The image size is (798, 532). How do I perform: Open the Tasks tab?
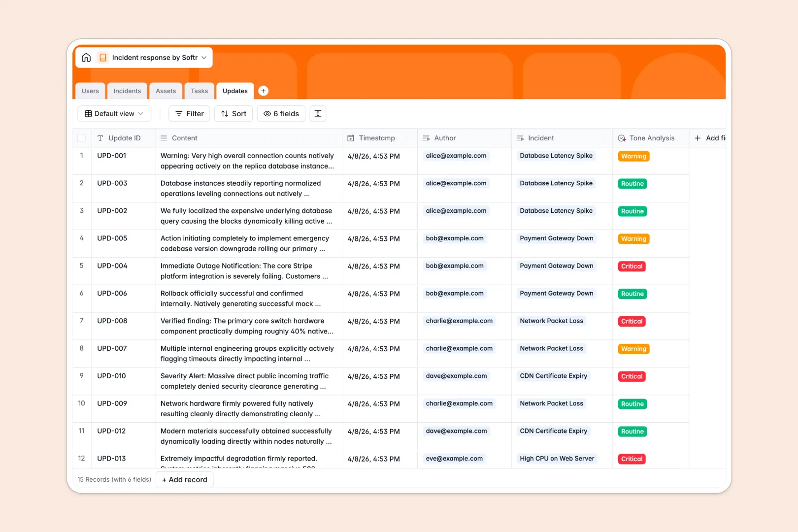199,91
